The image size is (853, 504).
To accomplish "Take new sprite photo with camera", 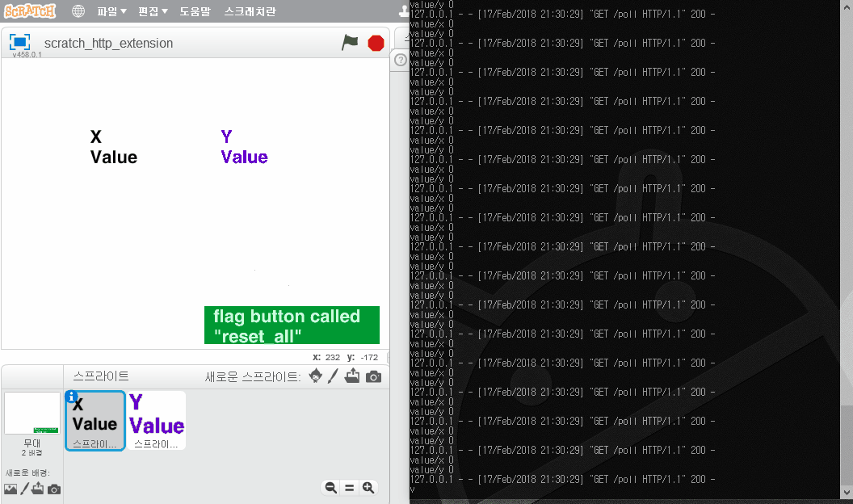I will pos(373,376).
